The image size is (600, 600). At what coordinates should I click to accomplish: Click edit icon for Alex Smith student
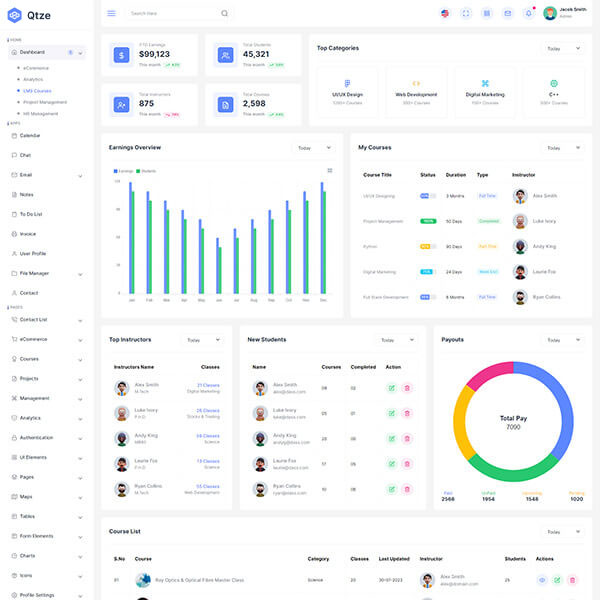391,387
